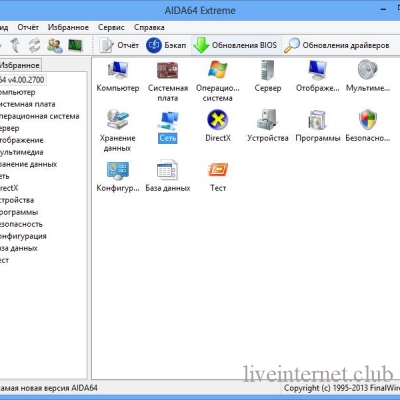400x400 pixels.
Task: Click the Refresh toolbar icon
Action: coord(34,45)
